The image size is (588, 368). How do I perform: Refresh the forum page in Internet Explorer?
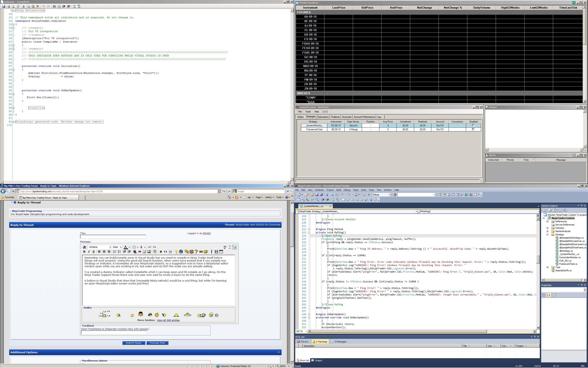click(224, 191)
